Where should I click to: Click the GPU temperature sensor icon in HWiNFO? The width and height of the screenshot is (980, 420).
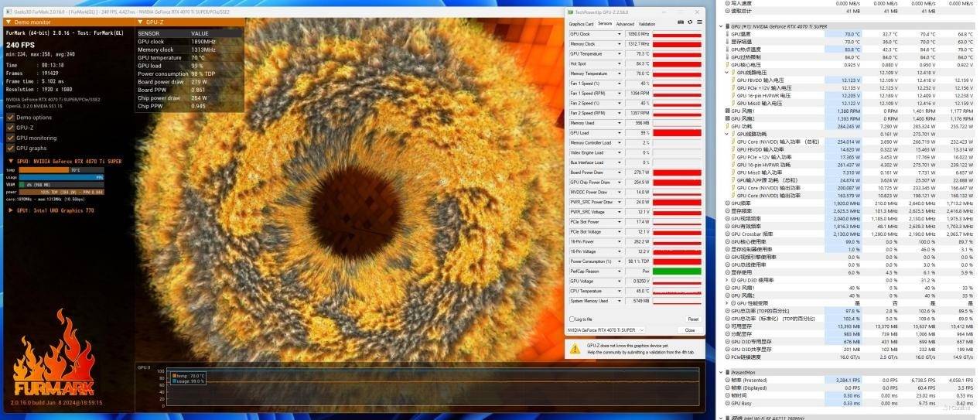click(x=728, y=34)
